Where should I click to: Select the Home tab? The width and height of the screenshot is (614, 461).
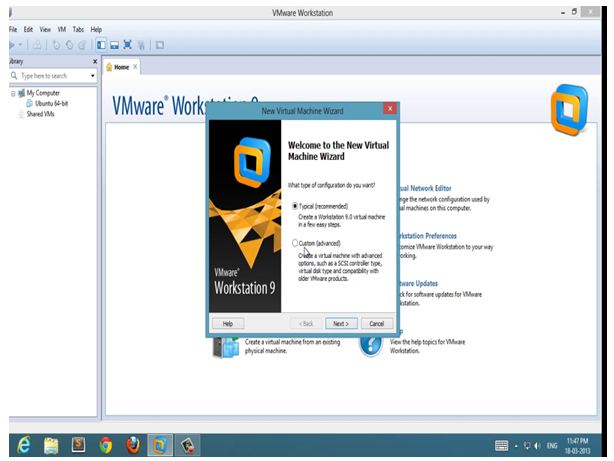[x=121, y=67]
